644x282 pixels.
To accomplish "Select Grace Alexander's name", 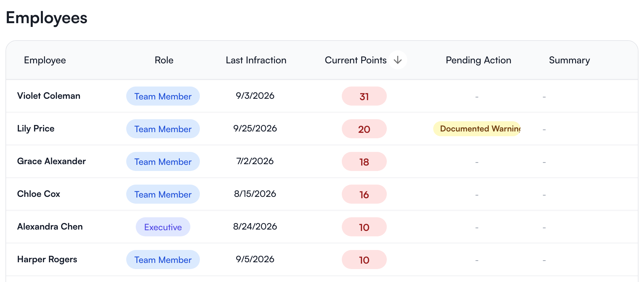I will click(x=52, y=161).
